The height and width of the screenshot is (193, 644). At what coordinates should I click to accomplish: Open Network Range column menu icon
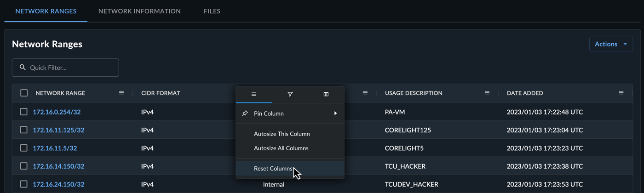click(121, 93)
